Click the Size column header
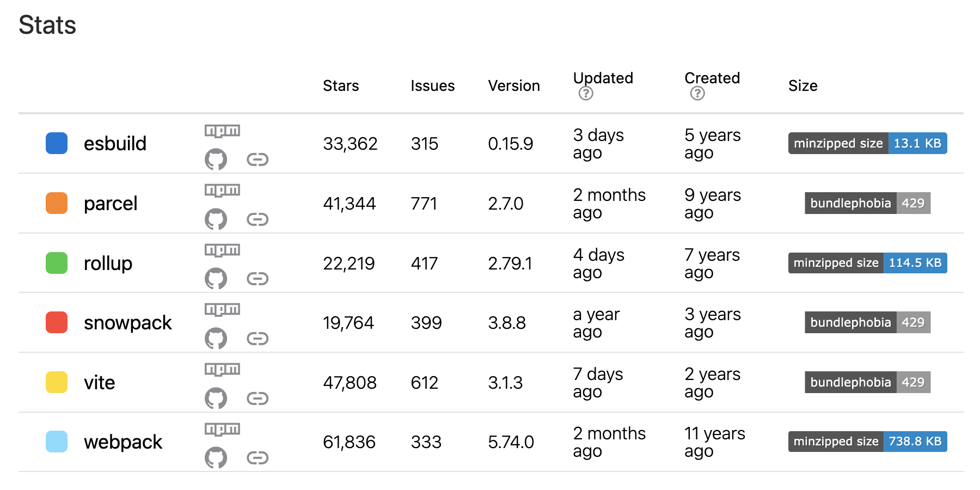 click(x=803, y=86)
